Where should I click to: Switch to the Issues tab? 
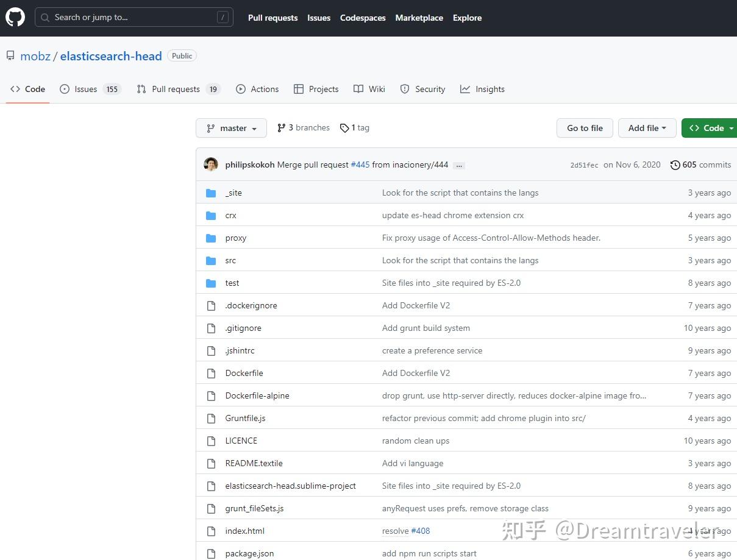86,89
